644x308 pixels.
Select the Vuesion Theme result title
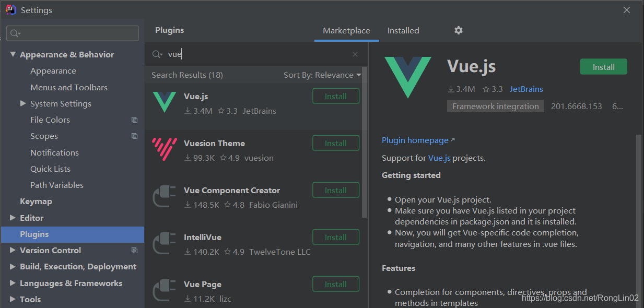pyautogui.click(x=214, y=144)
